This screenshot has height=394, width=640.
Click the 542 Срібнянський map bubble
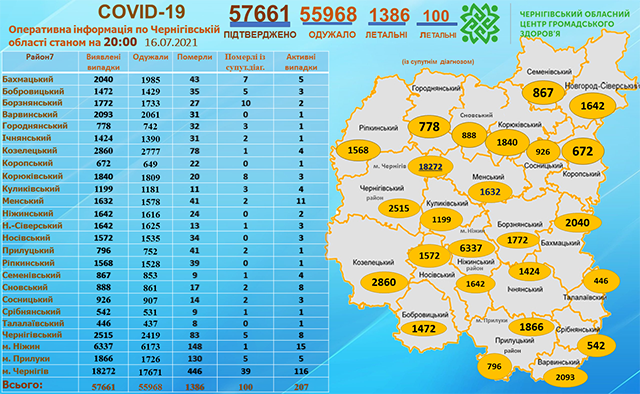pos(596,345)
